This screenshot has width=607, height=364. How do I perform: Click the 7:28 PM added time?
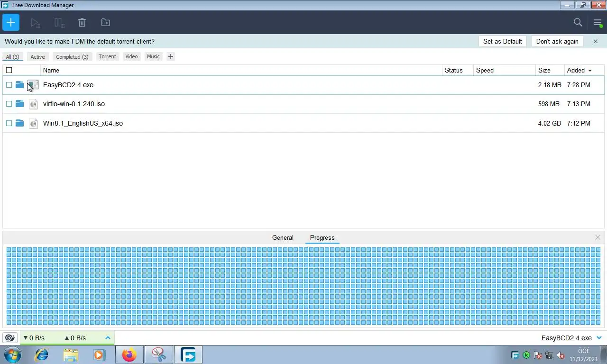[x=579, y=85]
